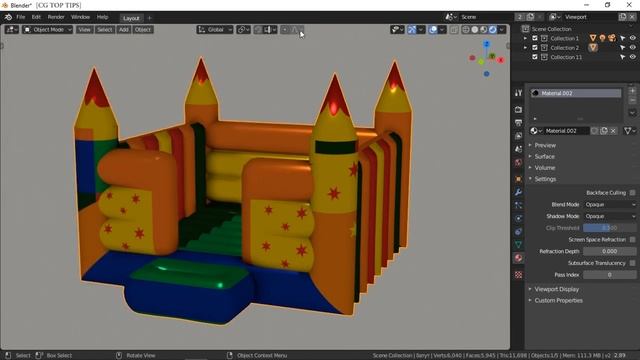The width and height of the screenshot is (640, 360).
Task: Toggle selectability arrow for Collection 1
Action: point(623,38)
